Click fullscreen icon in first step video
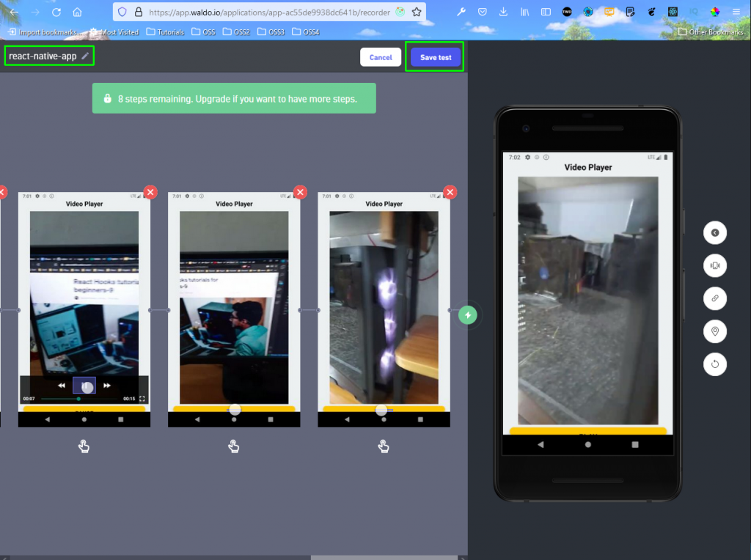 (x=142, y=398)
